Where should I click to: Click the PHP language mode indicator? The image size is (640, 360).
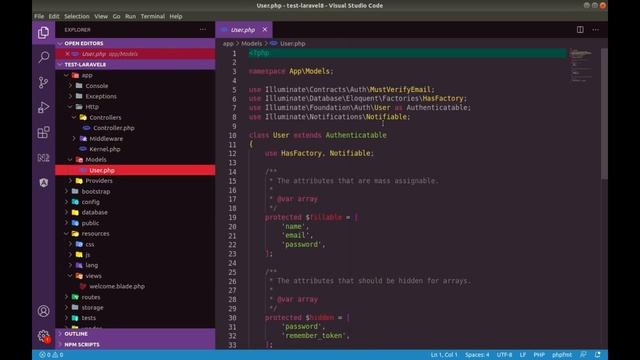point(539,355)
